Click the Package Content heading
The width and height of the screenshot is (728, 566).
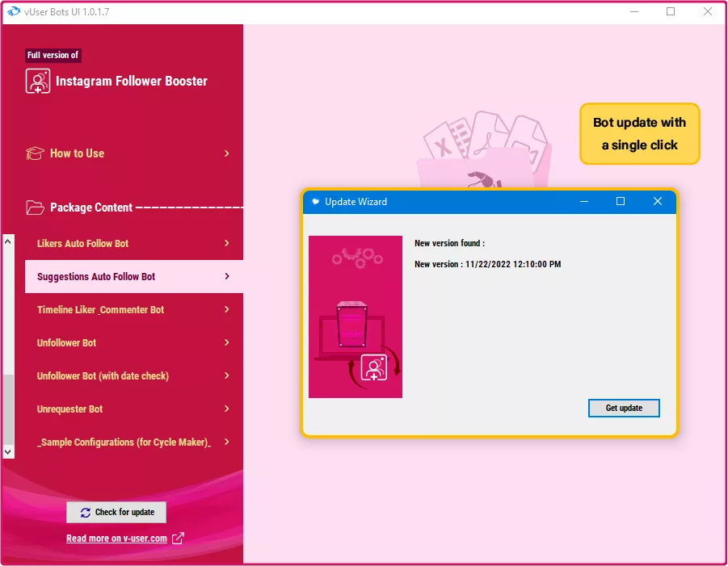pos(91,208)
